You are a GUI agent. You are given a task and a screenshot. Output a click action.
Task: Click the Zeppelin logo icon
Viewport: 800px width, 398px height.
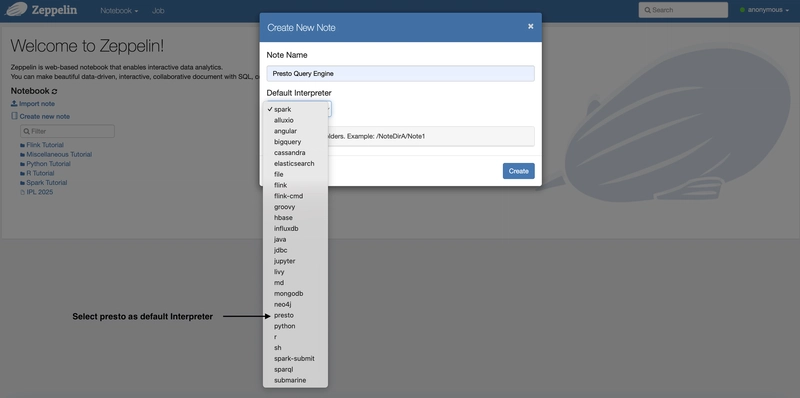pos(16,10)
